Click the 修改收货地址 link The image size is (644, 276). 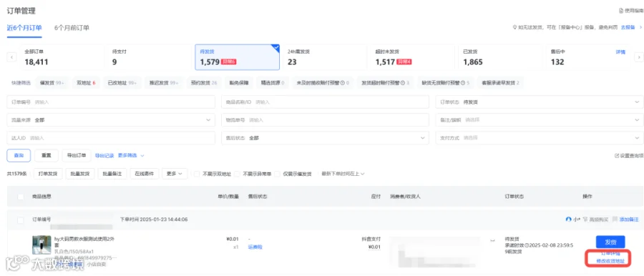point(610,261)
